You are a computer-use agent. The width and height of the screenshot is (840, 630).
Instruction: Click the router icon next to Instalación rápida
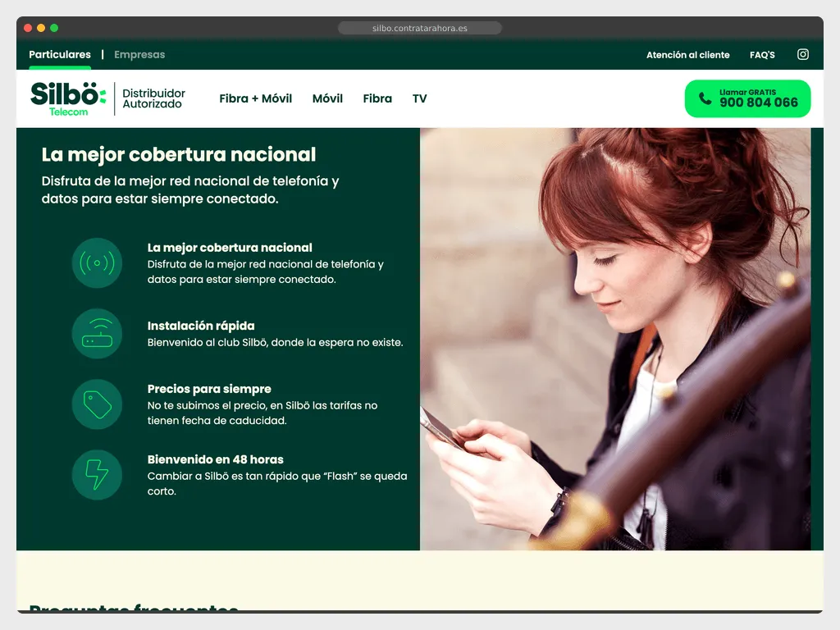[x=97, y=334]
